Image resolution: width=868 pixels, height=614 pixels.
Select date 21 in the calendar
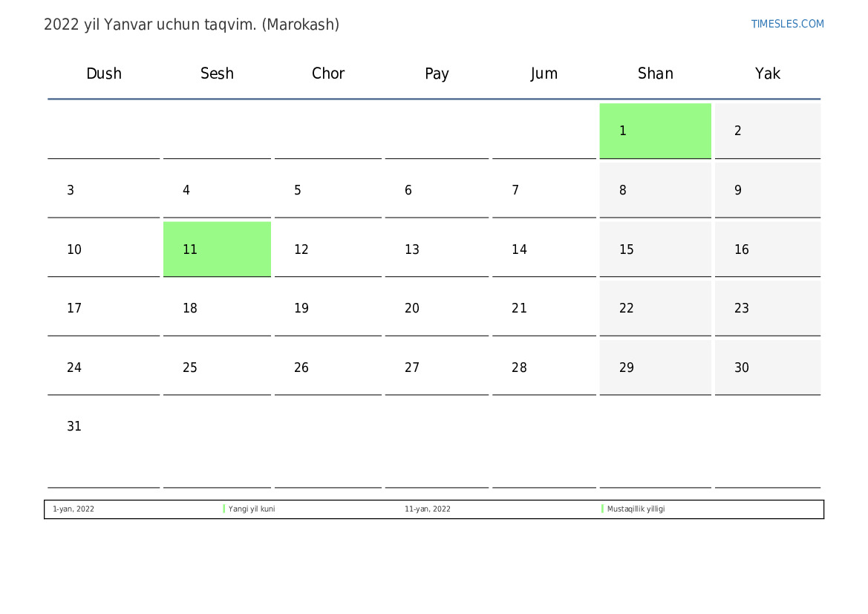point(544,308)
